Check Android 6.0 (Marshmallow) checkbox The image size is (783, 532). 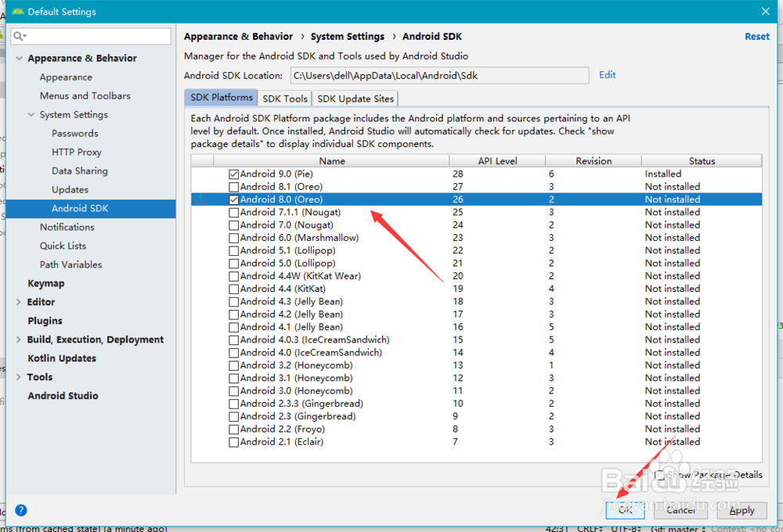[x=233, y=238]
